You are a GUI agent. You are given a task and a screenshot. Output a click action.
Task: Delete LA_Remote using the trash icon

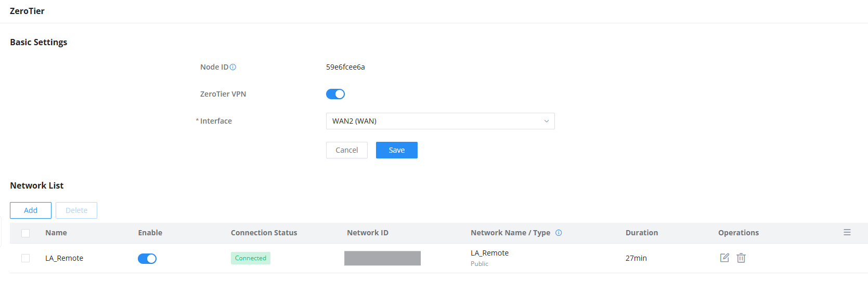coord(741,258)
